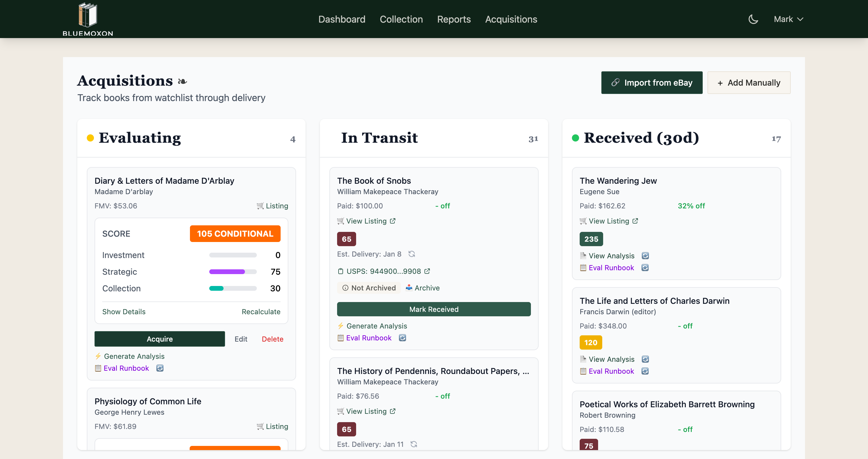This screenshot has height=459, width=868.
Task: Click the refresh icon next to Est. Delivery Jan 8
Action: coord(412,254)
